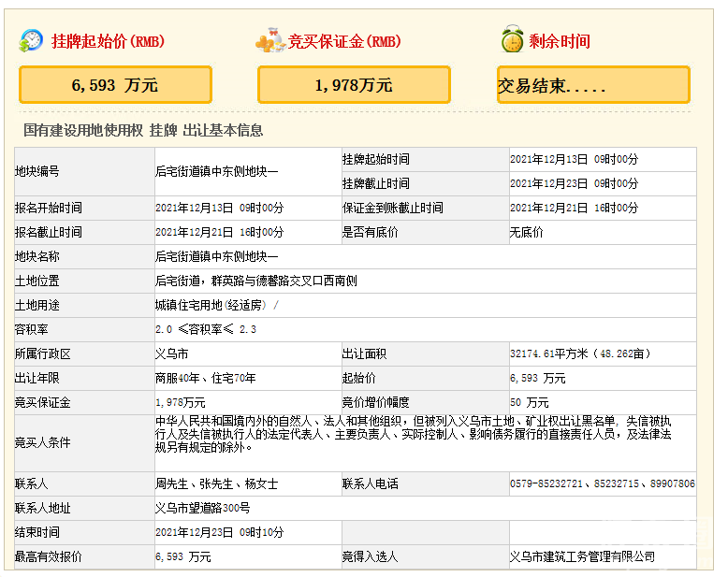Click the 交易结束 remaining time box
The image size is (728, 577).
pos(593,85)
